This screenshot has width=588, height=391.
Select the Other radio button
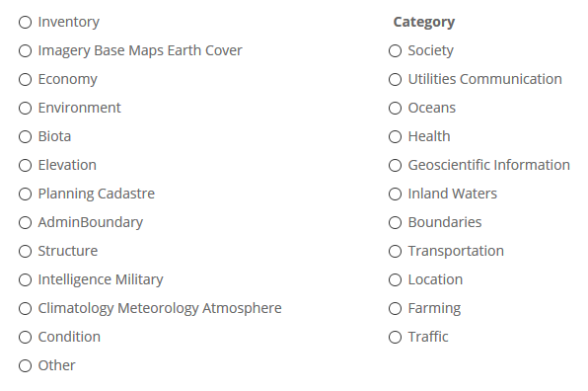click(x=25, y=366)
